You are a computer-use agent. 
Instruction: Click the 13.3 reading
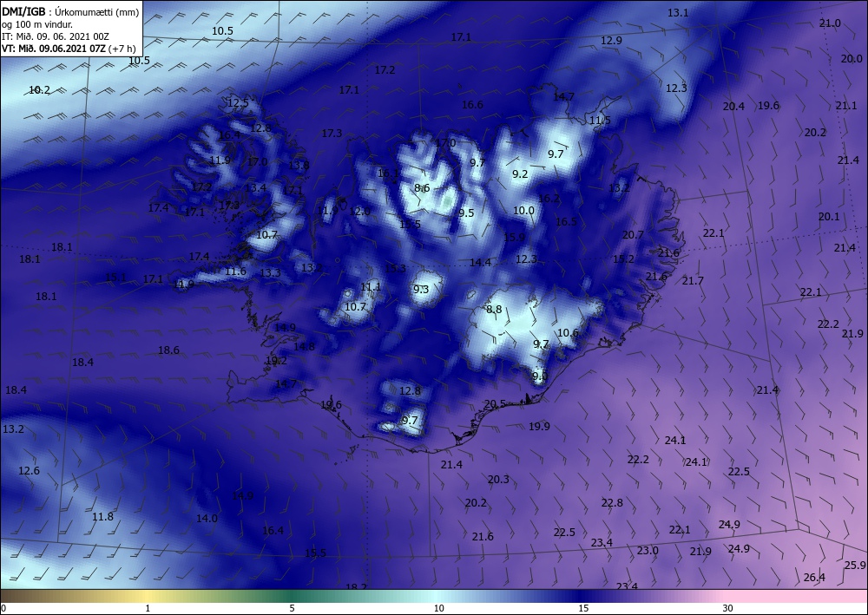click(x=270, y=272)
